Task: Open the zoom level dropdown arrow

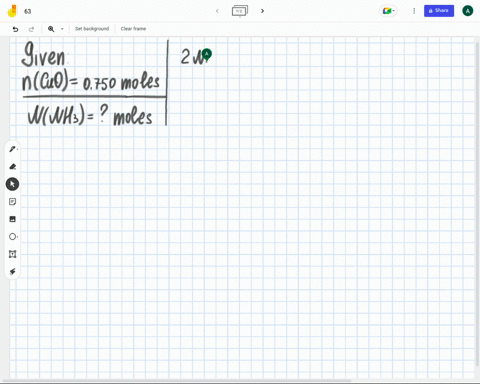Action: 62,29
